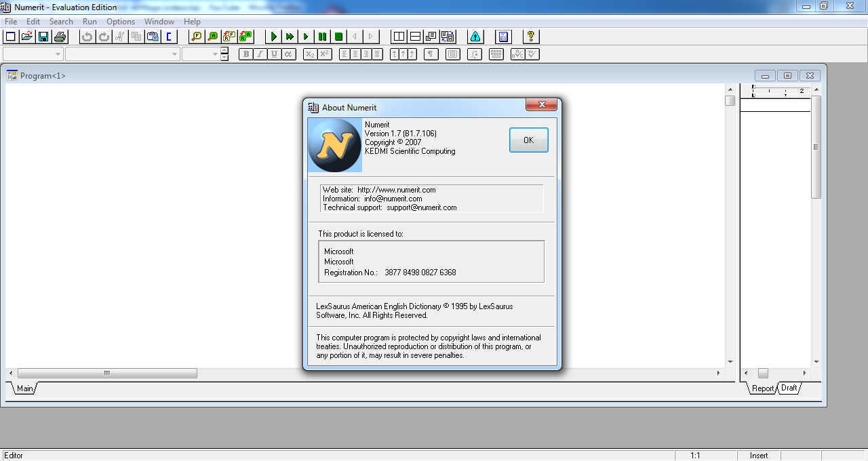The height and width of the screenshot is (461, 868).
Task: Click the green double-arrow fast run icon
Action: [x=290, y=37]
